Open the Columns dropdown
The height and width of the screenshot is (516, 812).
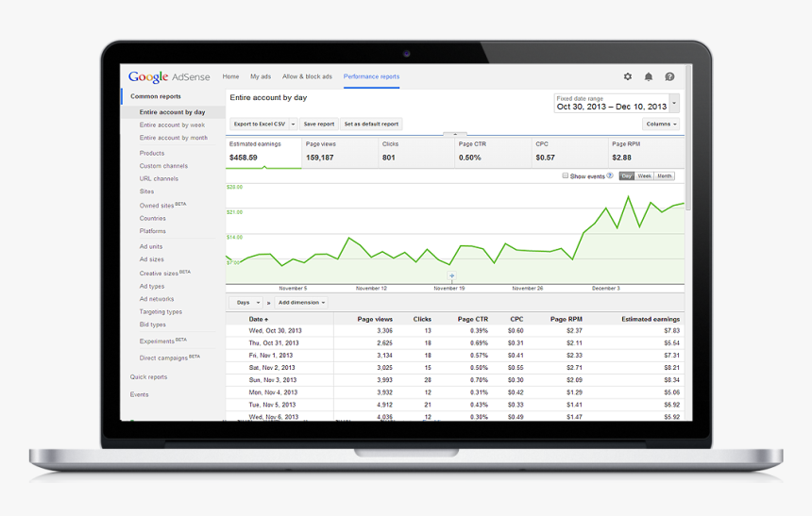661,125
